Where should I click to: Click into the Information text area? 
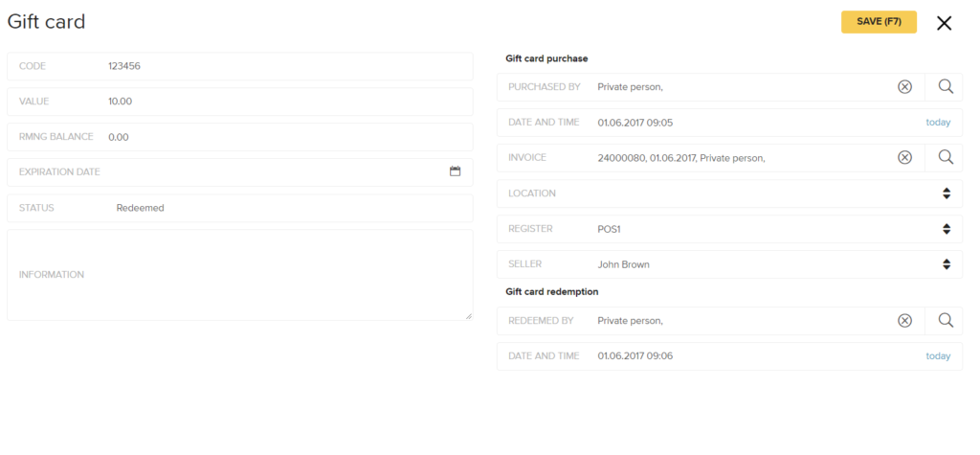coord(240,275)
